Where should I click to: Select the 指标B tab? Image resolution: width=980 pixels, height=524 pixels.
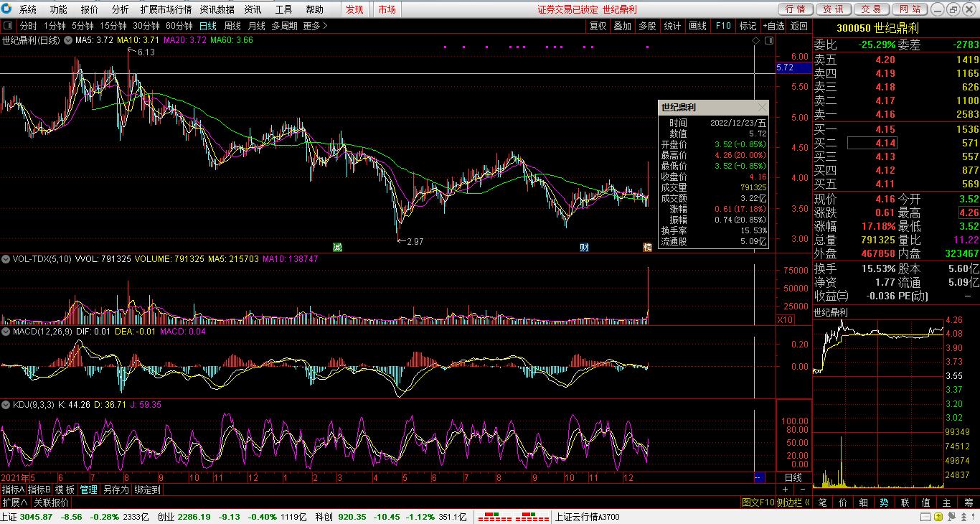coord(39,490)
